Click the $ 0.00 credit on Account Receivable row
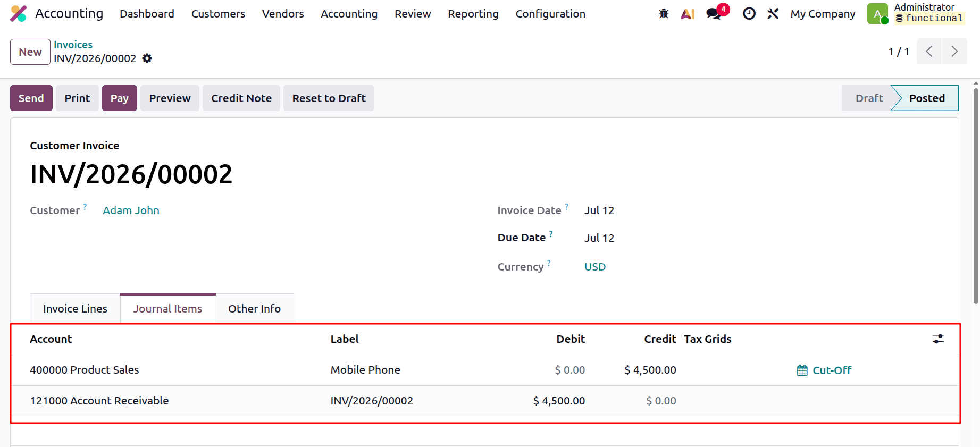Image resolution: width=980 pixels, height=447 pixels. (661, 401)
